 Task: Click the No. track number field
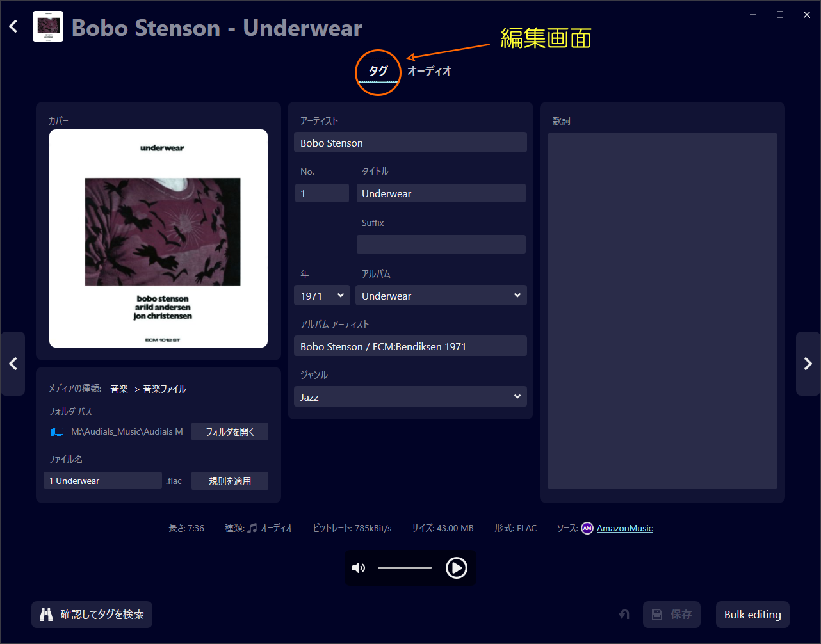[x=322, y=193]
